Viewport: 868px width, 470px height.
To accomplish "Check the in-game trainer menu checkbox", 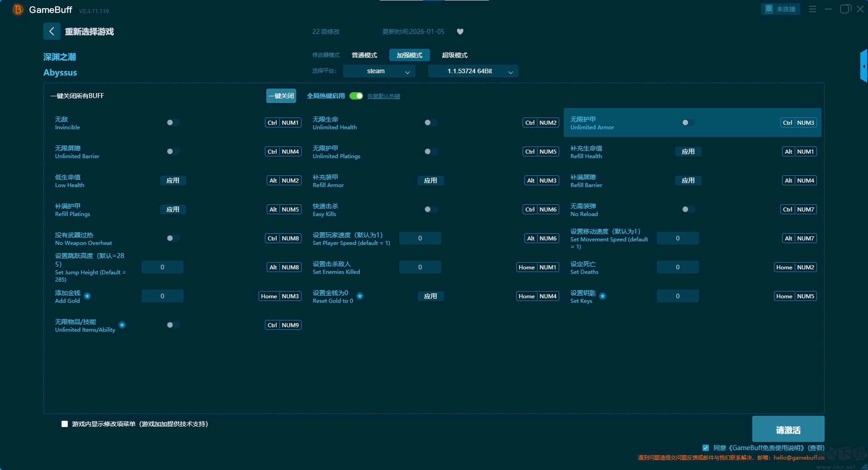I will click(x=65, y=424).
